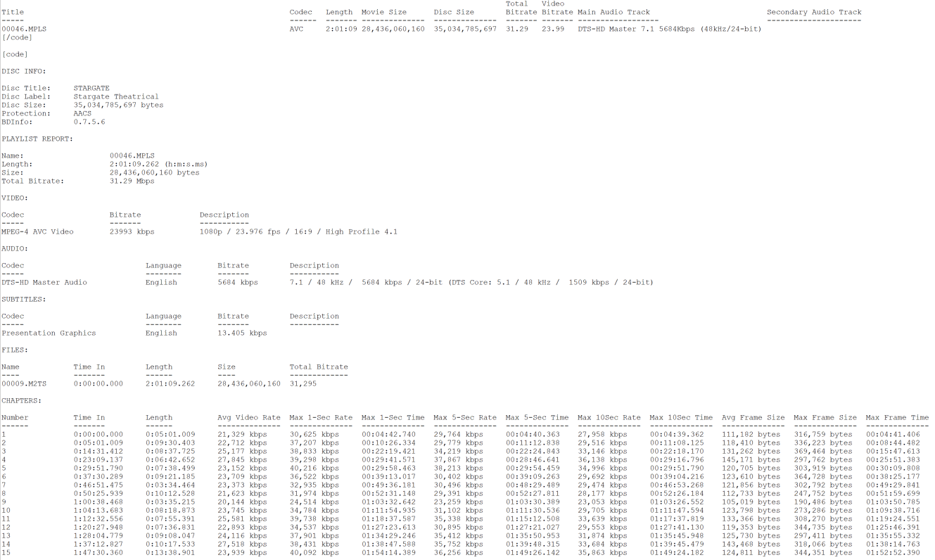Click the 5684 kbps audio bitrate value
935x560 pixels.
[x=238, y=283]
